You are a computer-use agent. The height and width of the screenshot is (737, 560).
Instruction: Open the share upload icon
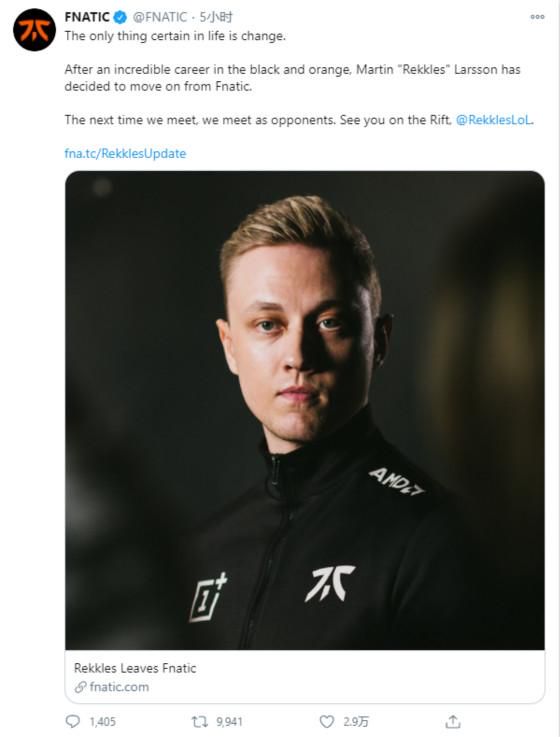click(453, 721)
